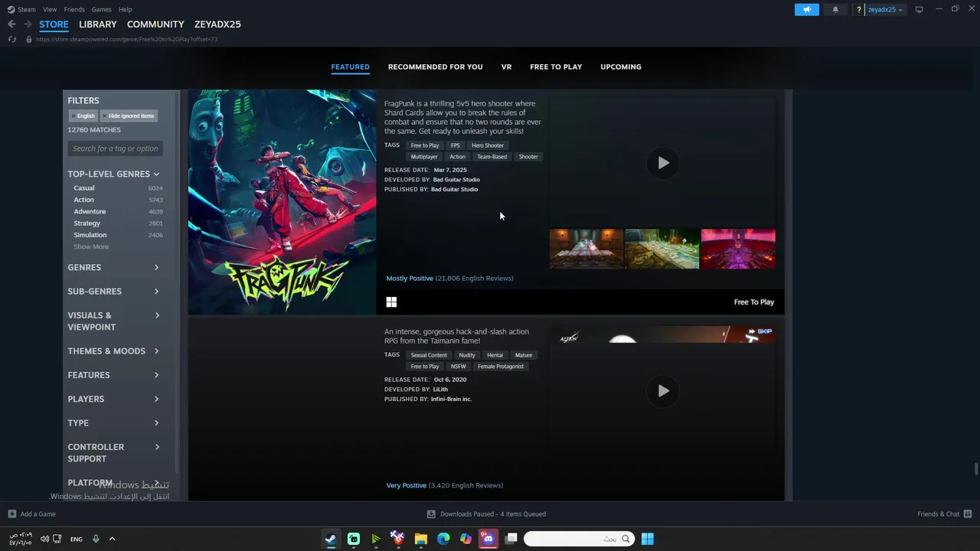
Task: Open File Explorer from the taskbar
Action: coord(421,539)
